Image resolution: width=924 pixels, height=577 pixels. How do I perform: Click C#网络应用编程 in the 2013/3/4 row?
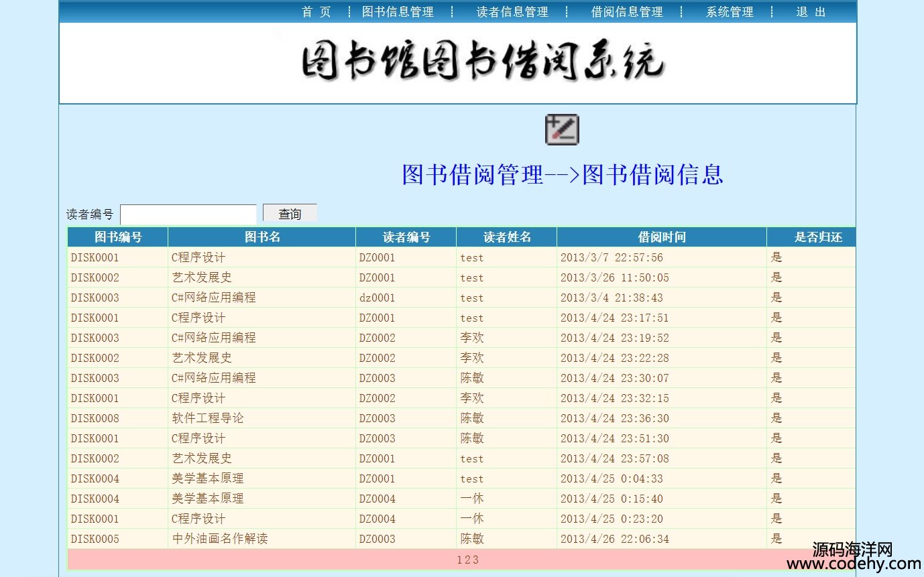[214, 298]
